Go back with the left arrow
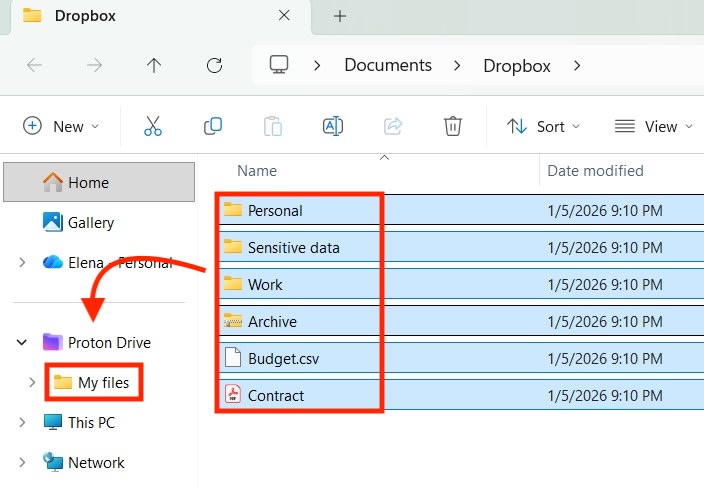Screen dimensions: 704x487 point(34,66)
